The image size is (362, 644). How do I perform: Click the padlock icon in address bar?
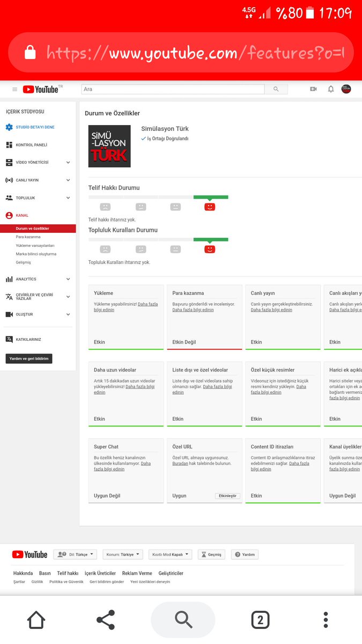pos(30,52)
